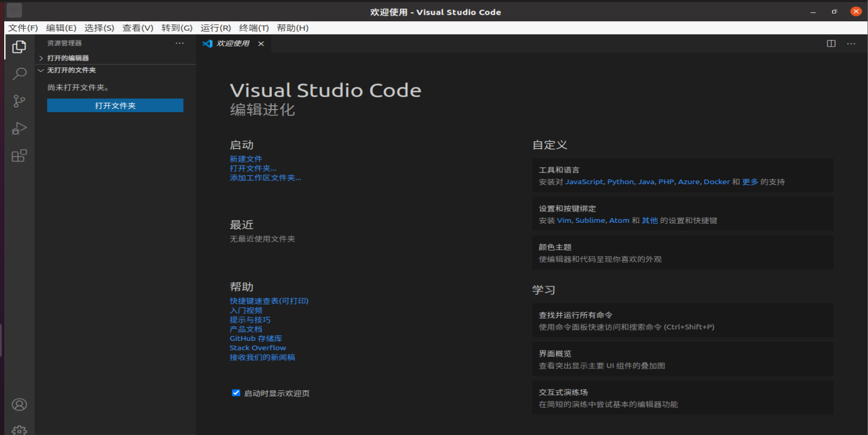Open the 帮助(H) menu
The width and height of the screenshot is (868, 435).
click(293, 28)
